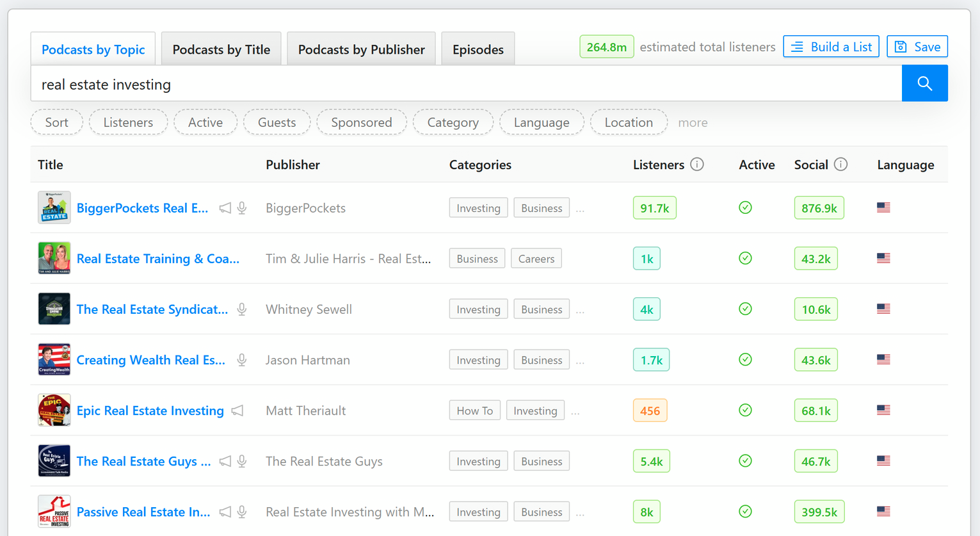The image size is (980, 536).
Task: Click the Save button
Action: [917, 46]
